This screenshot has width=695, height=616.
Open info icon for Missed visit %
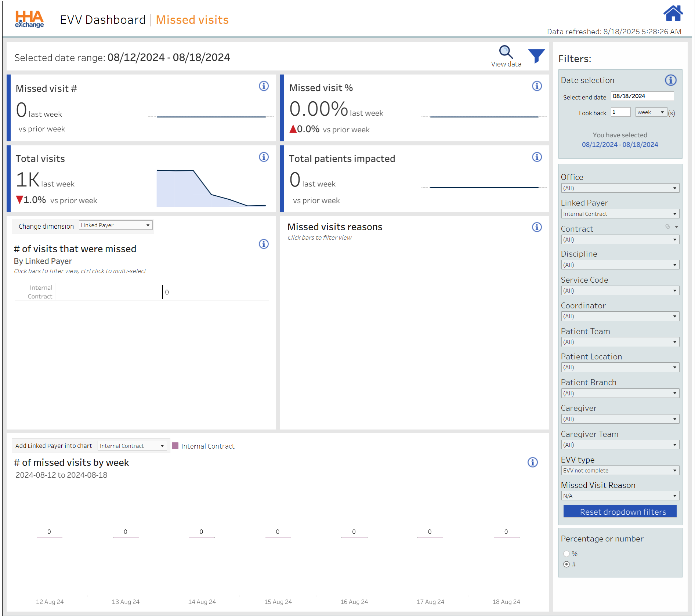(537, 86)
